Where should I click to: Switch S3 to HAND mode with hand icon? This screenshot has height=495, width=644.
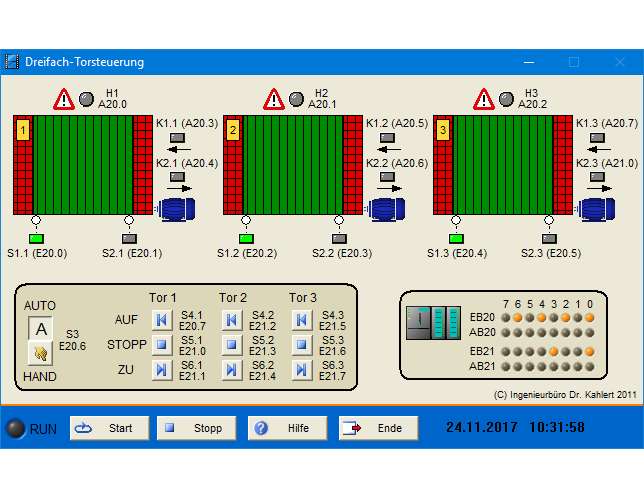click(40, 353)
